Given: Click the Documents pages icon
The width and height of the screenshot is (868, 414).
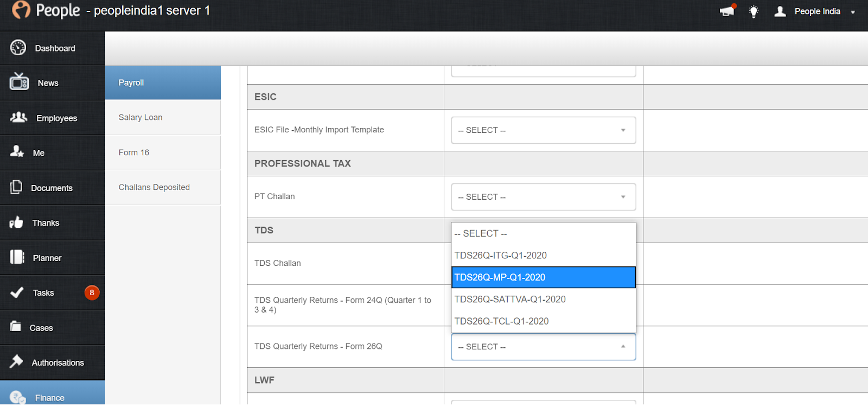Looking at the screenshot, I should (16, 187).
